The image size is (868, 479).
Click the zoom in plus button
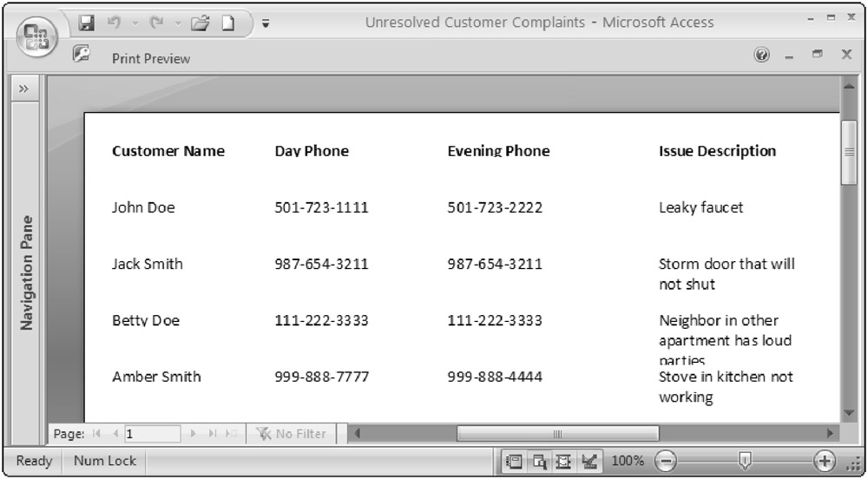823,461
